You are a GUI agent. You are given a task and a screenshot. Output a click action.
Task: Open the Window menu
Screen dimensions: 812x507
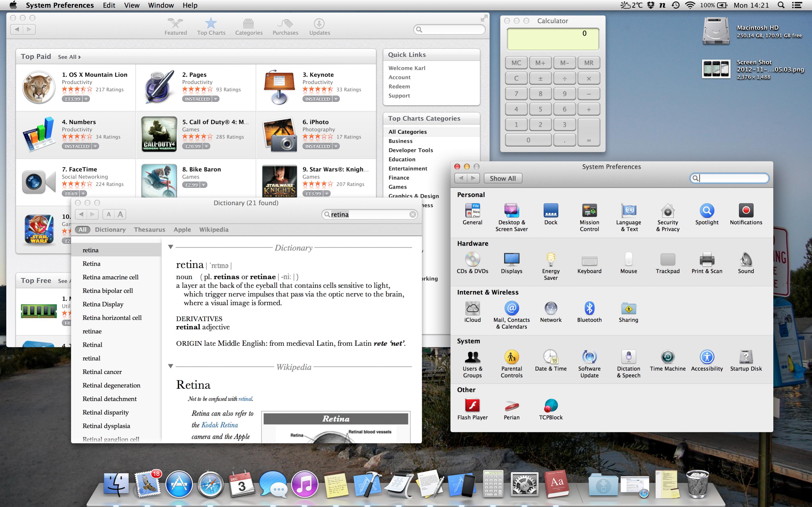(x=161, y=5)
